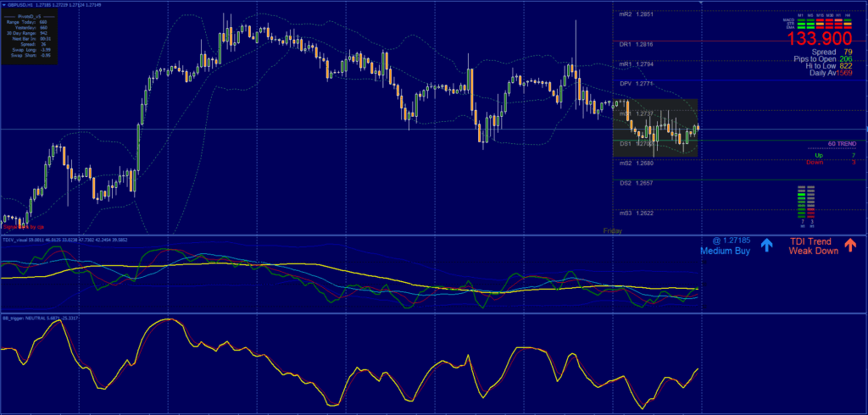Click the M1 MACD signal bar

802,20
